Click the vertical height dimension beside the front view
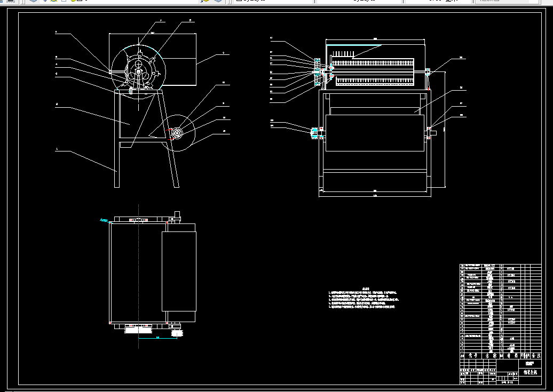This screenshot has height=392, width=553. [x=445, y=130]
